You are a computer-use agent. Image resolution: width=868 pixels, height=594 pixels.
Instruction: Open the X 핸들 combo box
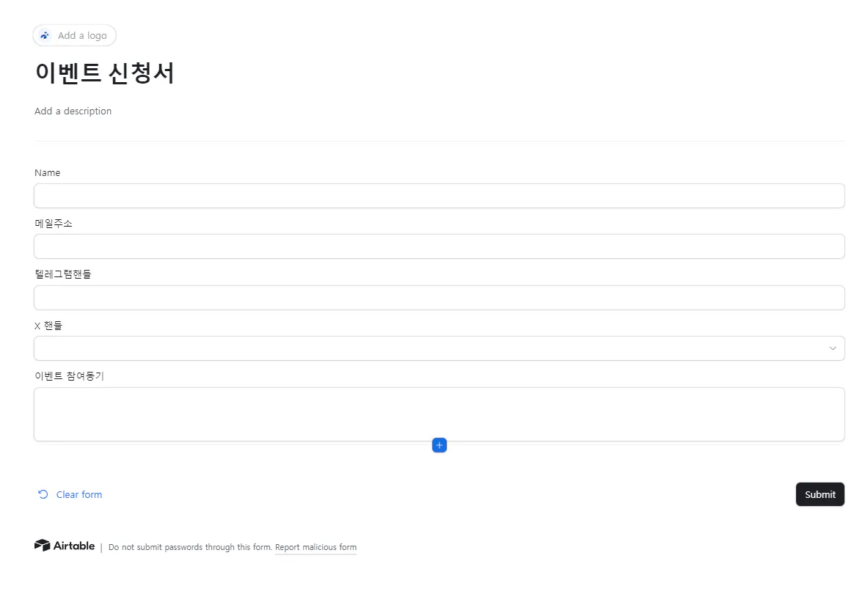439,348
